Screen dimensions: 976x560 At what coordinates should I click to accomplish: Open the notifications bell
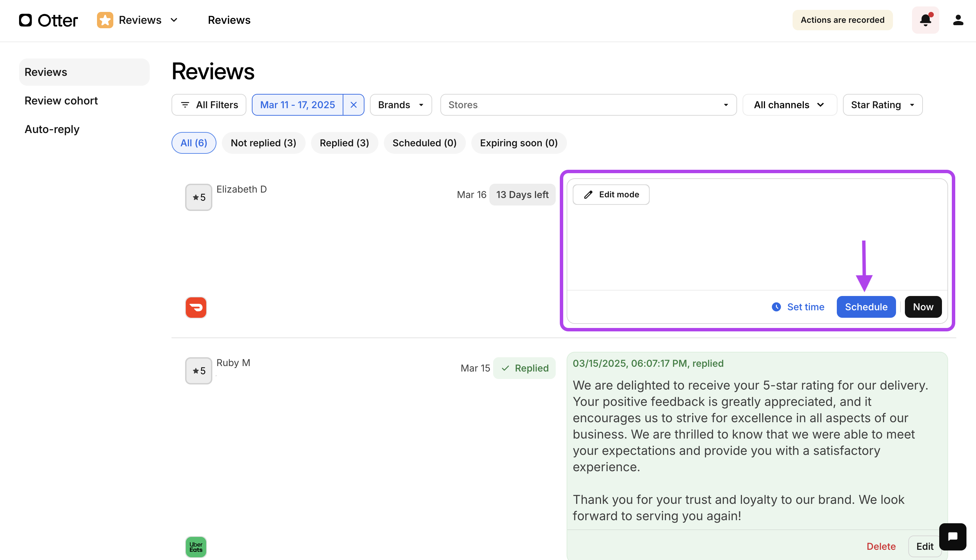tap(925, 20)
